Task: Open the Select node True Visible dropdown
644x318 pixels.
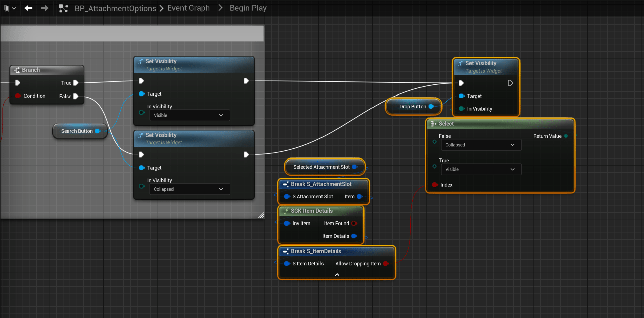Action: pos(481,169)
